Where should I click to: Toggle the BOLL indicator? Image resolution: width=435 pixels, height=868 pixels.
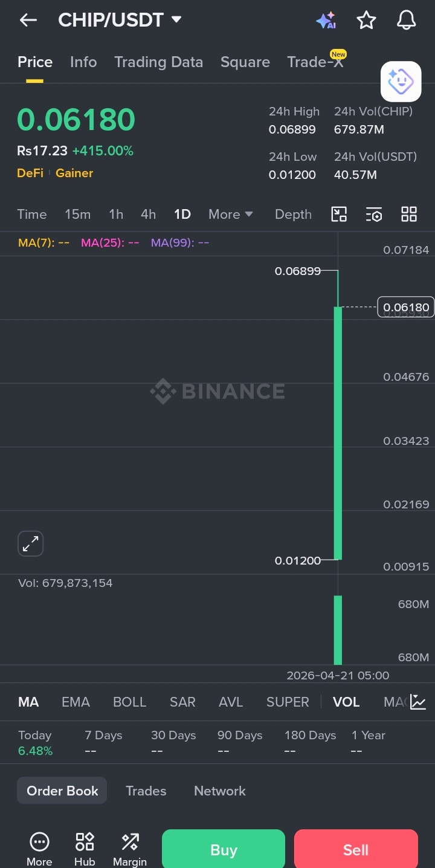129,702
